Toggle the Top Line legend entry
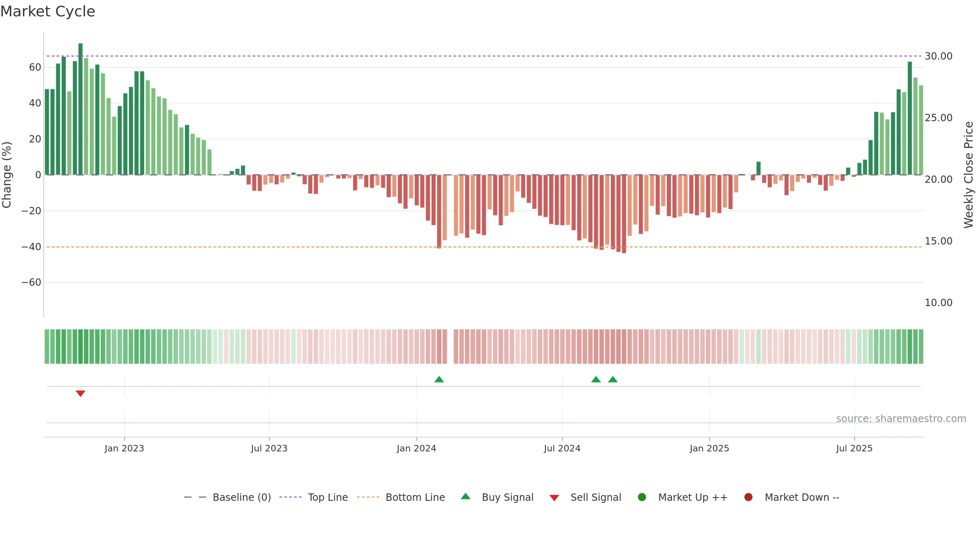Screen dimensions: 980x551 [x=314, y=497]
